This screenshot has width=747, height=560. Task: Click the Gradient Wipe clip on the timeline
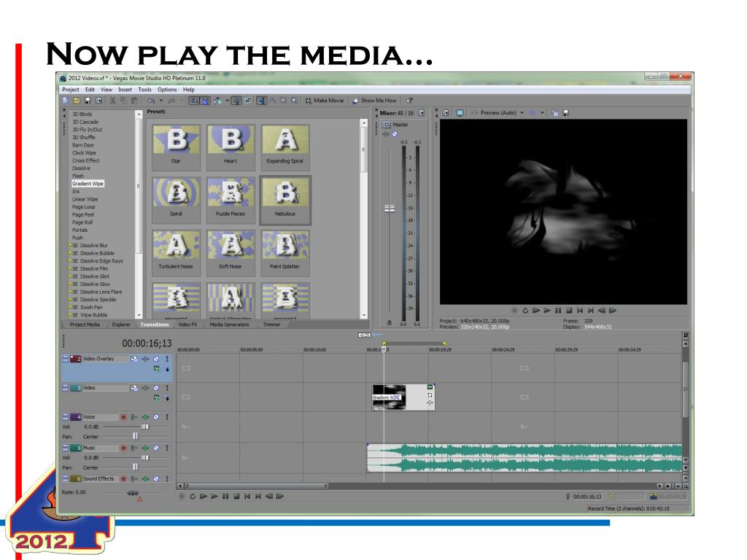point(403,397)
